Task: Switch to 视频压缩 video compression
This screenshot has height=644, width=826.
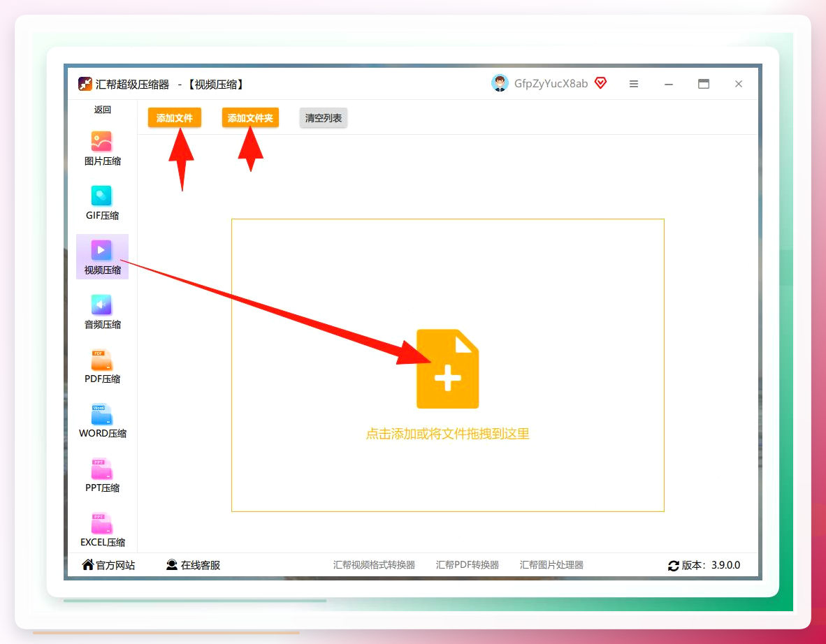Action: 102,257
